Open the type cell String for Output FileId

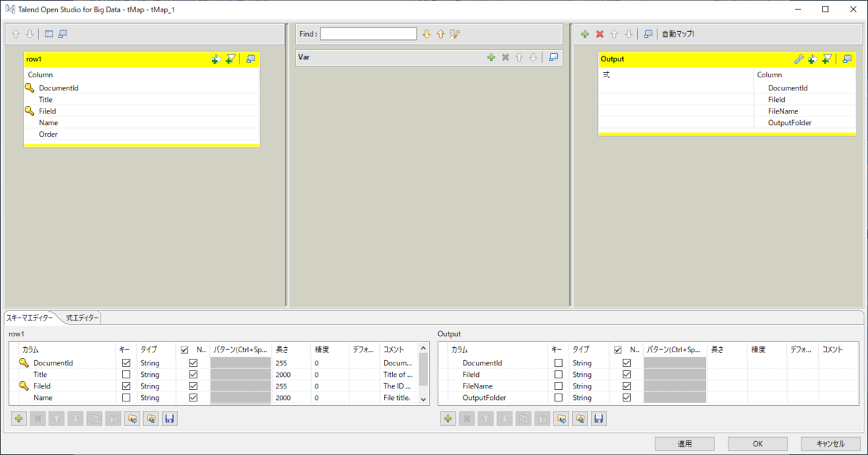[x=588, y=375]
